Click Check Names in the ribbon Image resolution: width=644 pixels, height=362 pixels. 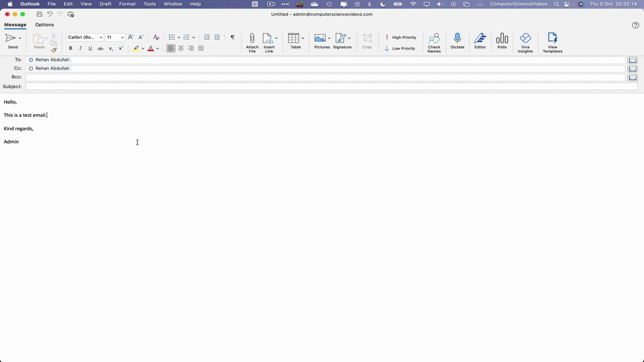pos(434,43)
